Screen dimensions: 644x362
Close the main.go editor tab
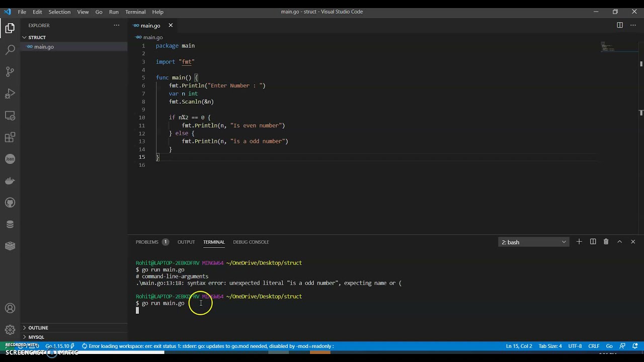click(x=171, y=25)
